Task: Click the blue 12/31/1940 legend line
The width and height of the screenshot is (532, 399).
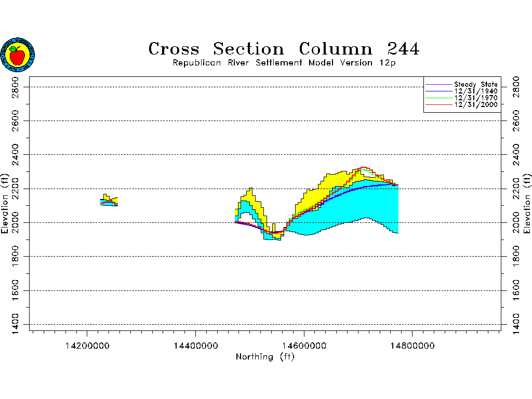Action: (x=438, y=91)
